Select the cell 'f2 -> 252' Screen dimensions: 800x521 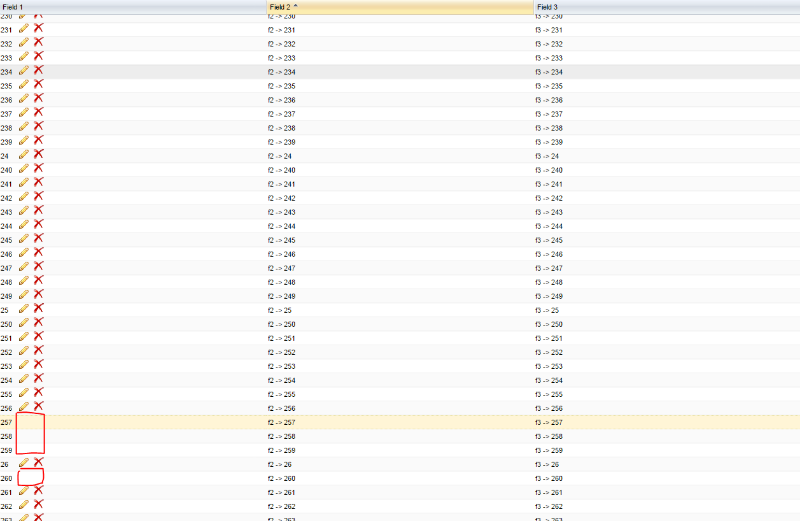pos(282,352)
